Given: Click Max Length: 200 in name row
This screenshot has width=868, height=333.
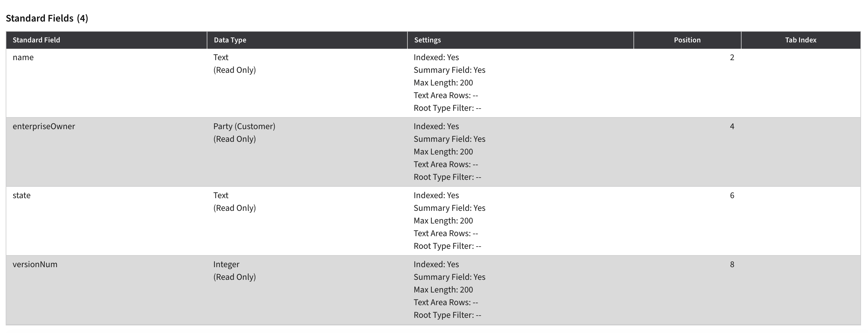Looking at the screenshot, I should tap(443, 83).
